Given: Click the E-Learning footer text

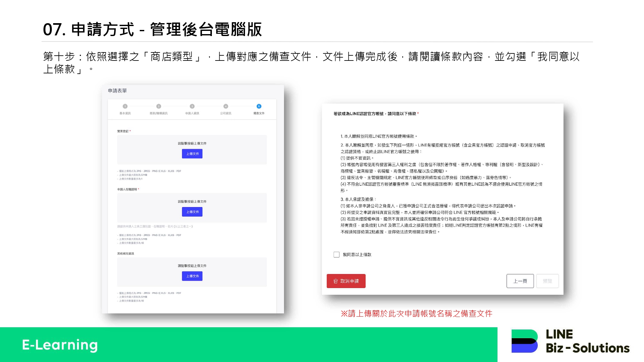Looking at the screenshot, I should tap(60, 345).
